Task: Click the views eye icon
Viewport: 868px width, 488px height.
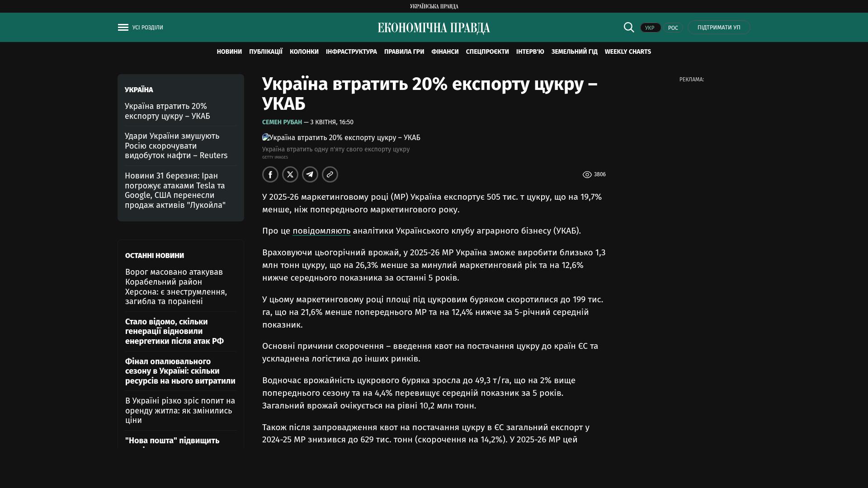Action: point(587,175)
